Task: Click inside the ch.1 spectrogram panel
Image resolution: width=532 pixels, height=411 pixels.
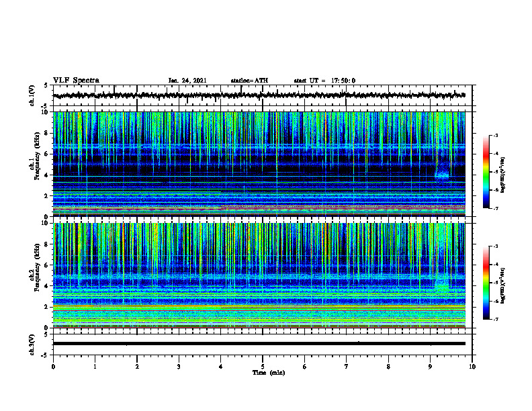Action: pos(259,164)
